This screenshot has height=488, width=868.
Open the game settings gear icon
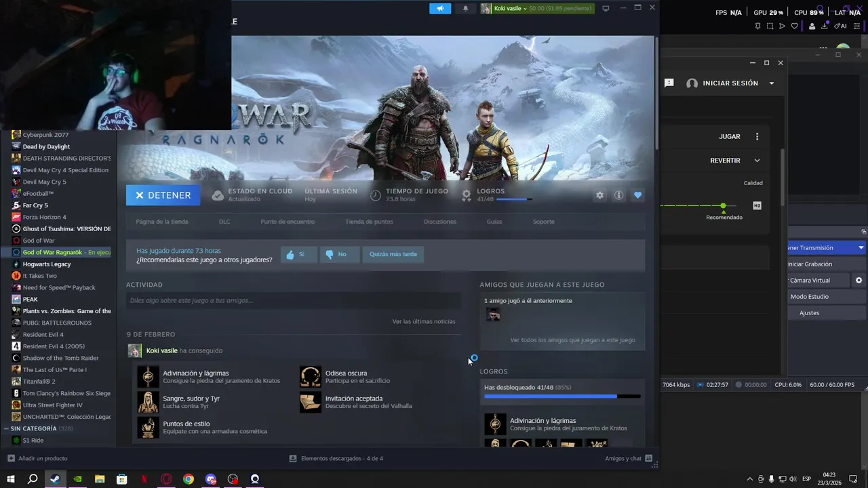tap(599, 195)
